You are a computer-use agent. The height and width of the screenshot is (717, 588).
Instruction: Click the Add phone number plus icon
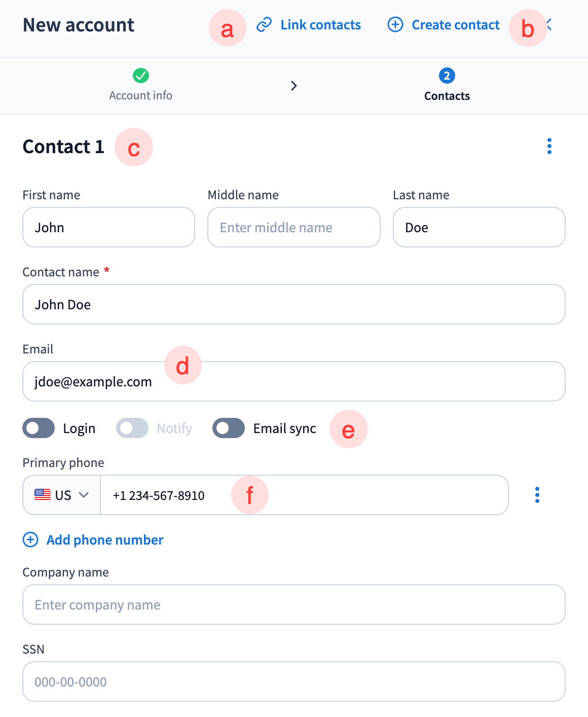click(30, 540)
